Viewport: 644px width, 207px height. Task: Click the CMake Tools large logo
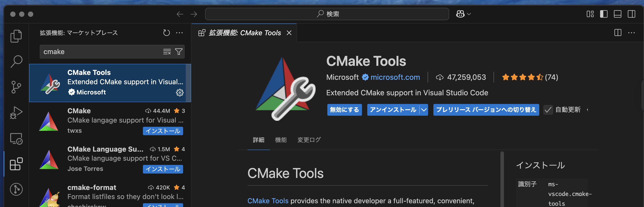click(286, 89)
